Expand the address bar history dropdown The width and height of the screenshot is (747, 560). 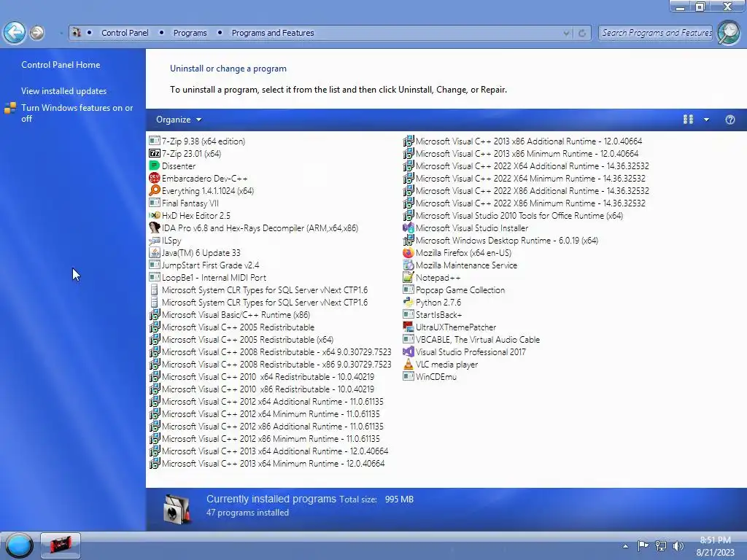pos(566,33)
